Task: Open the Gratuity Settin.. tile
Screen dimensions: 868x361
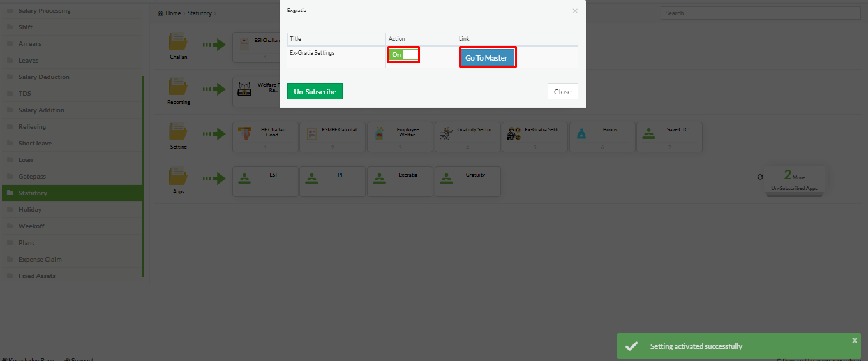Action: click(x=468, y=137)
